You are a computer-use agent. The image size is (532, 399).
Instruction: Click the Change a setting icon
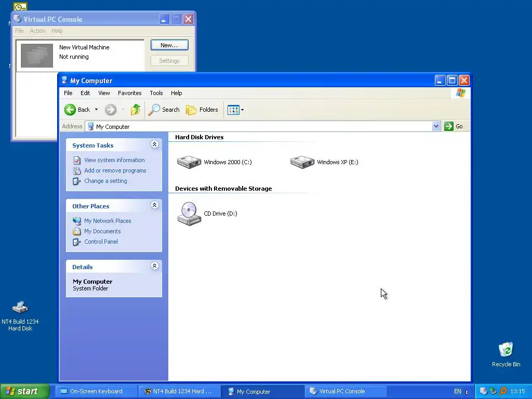[x=77, y=181]
